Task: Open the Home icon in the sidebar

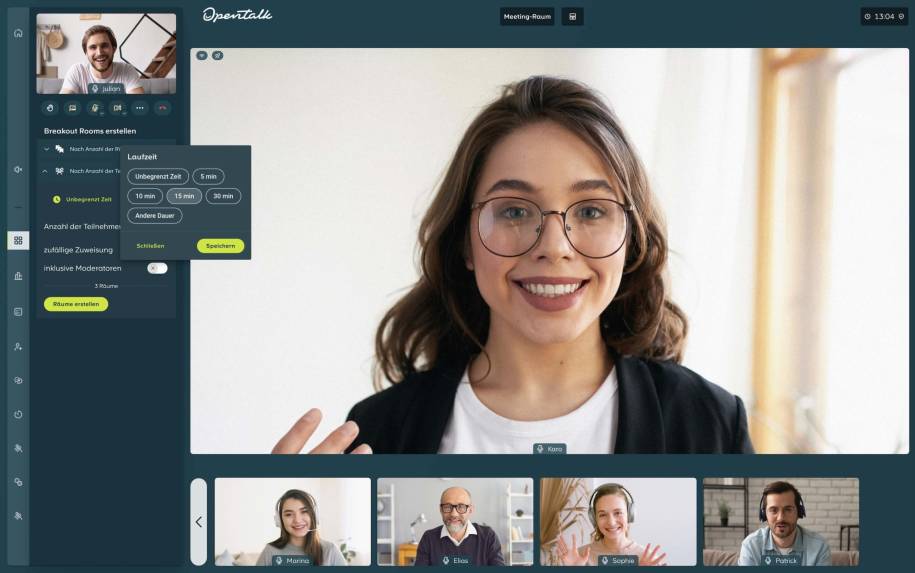Action: 18,33
